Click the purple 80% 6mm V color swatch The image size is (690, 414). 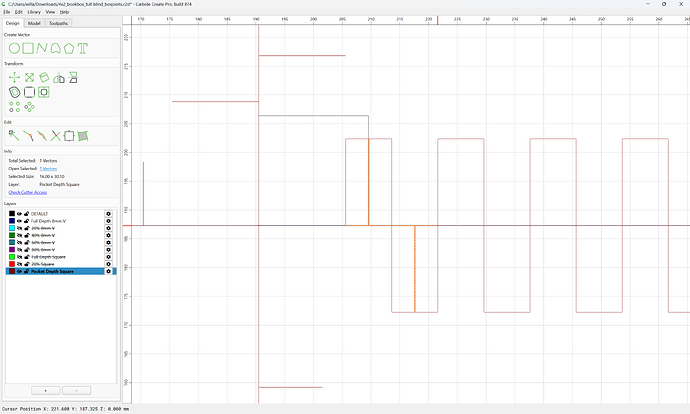point(12,250)
